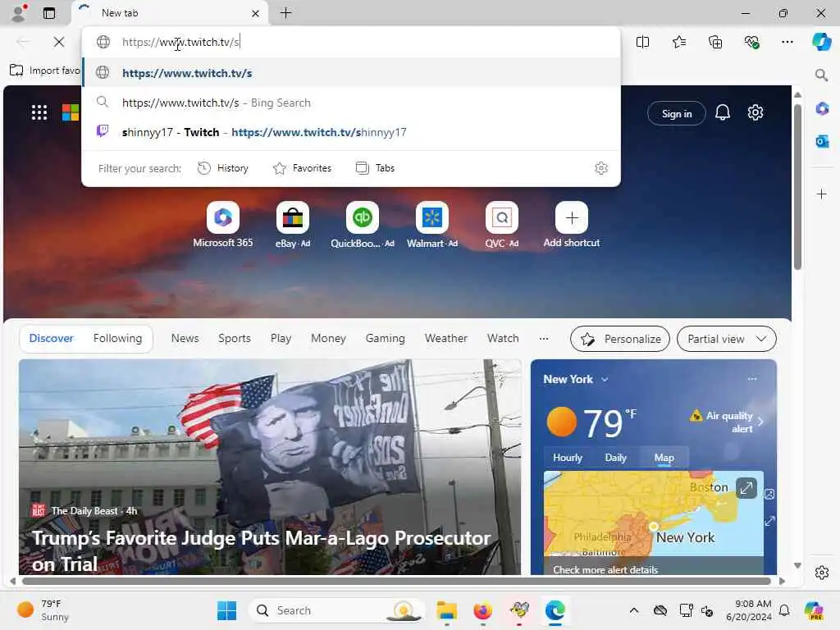Expand more feed categories ellipsis
Screen dimensions: 840x630
544,339
